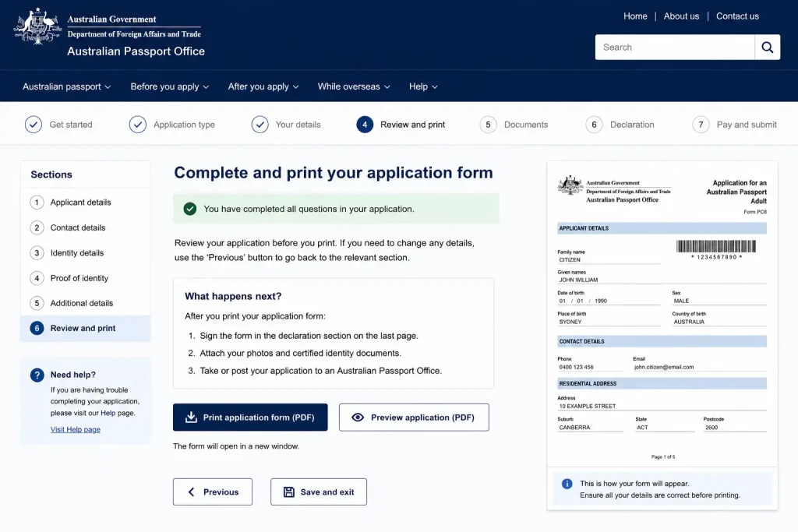The width and height of the screenshot is (798, 532).
Task: Click 'The form will open in a new window.'
Action: tap(236, 446)
